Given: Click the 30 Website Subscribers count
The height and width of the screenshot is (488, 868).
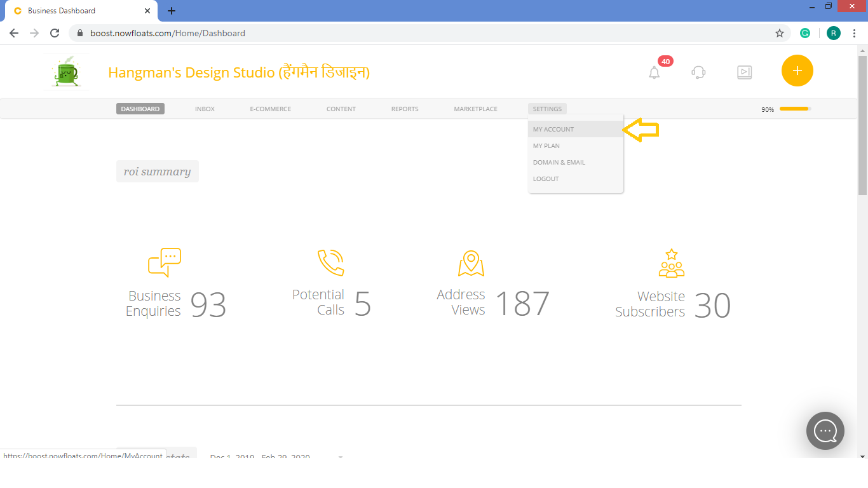Looking at the screenshot, I should (712, 305).
